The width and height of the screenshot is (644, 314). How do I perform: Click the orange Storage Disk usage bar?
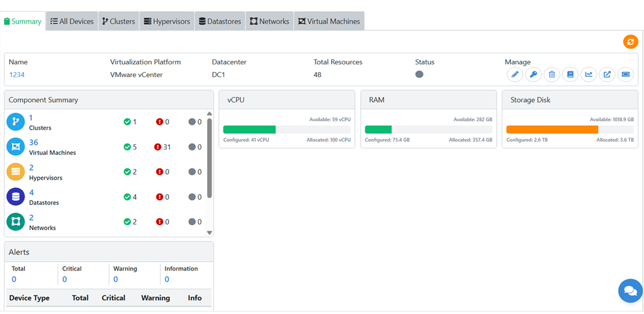point(552,130)
